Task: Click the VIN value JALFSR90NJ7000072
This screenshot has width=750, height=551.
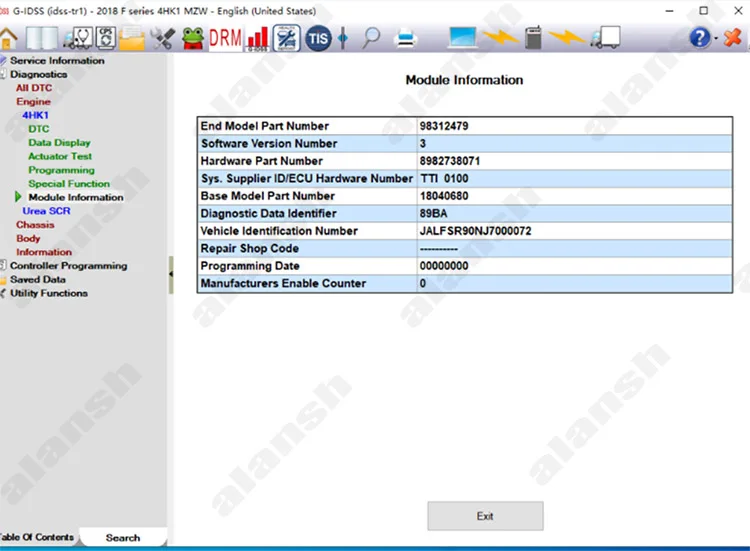Action: coord(475,231)
